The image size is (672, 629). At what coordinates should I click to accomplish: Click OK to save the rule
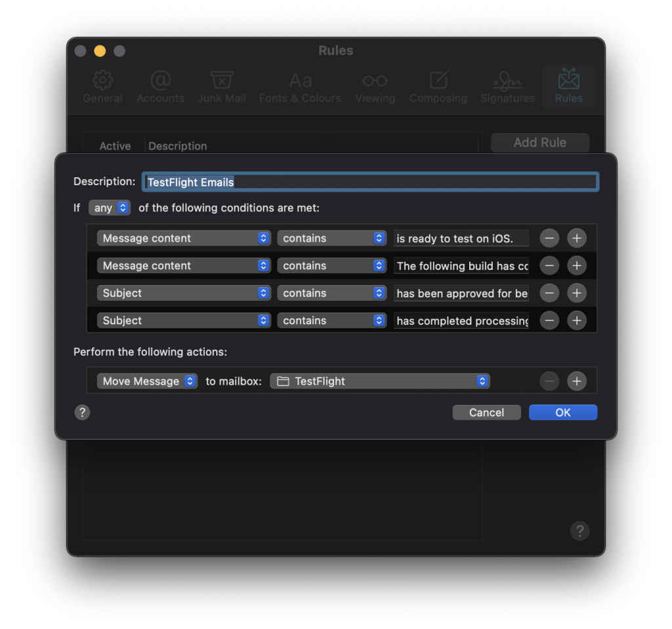click(562, 412)
